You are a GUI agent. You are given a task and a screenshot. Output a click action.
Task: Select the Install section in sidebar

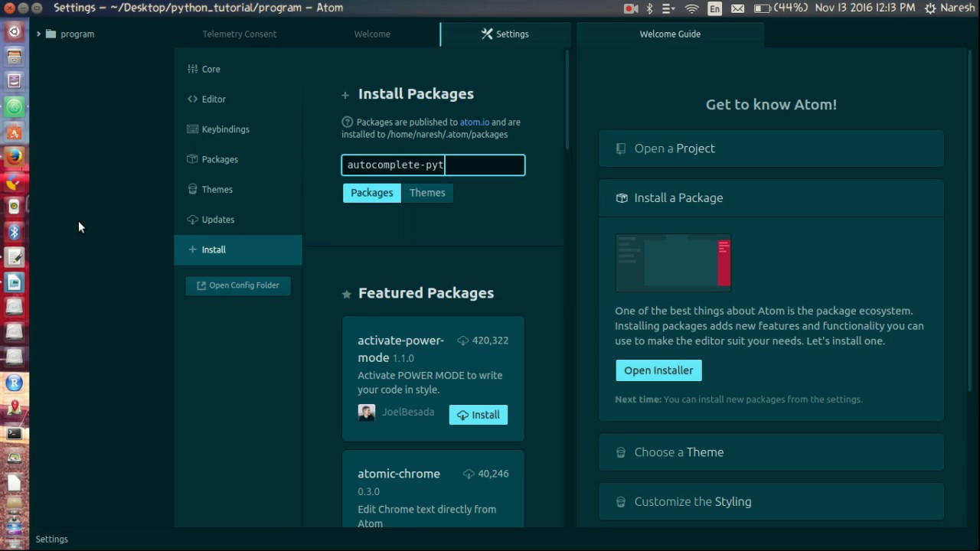coord(238,249)
